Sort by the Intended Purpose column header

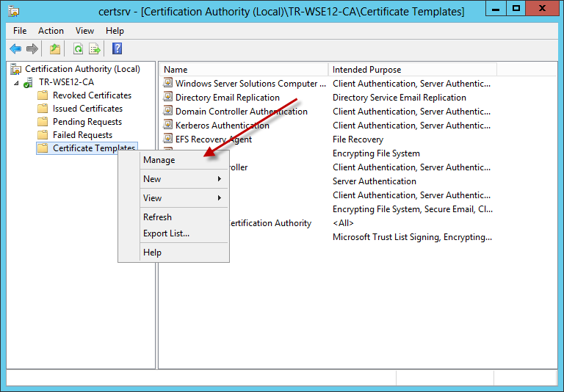pyautogui.click(x=411, y=70)
